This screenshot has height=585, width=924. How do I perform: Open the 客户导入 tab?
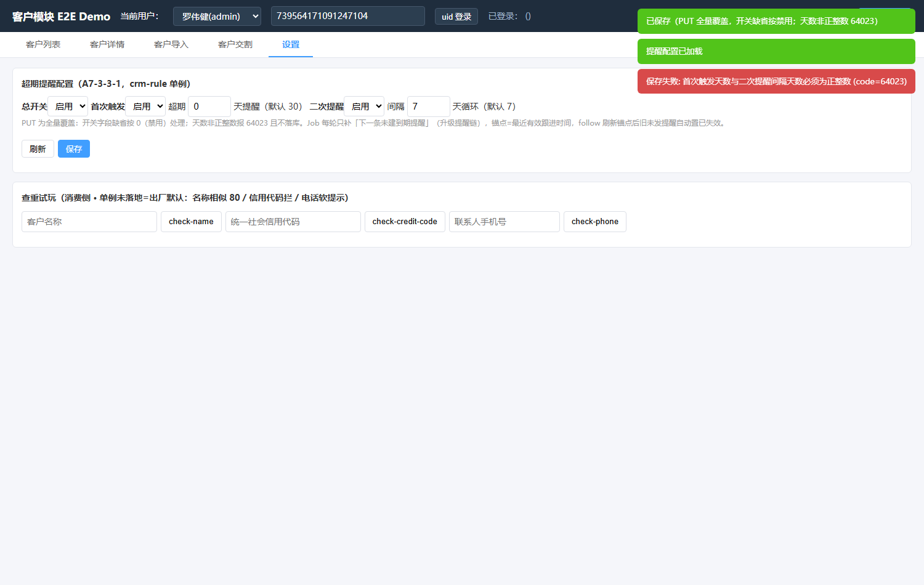(x=171, y=44)
